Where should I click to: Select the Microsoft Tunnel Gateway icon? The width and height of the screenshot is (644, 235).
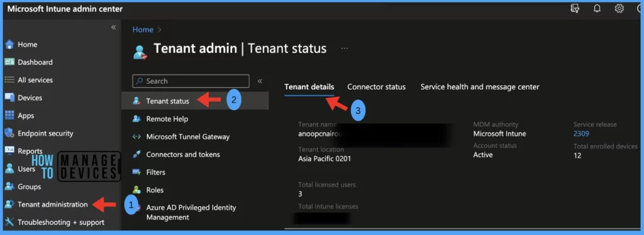point(136,136)
